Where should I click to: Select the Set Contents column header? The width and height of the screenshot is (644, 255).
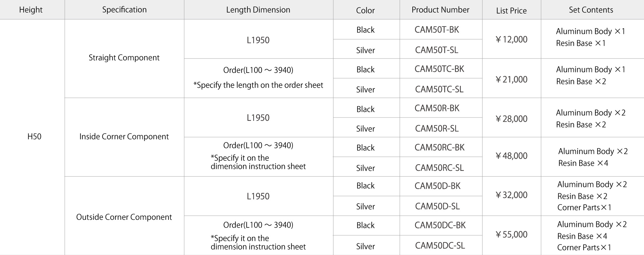click(x=591, y=10)
